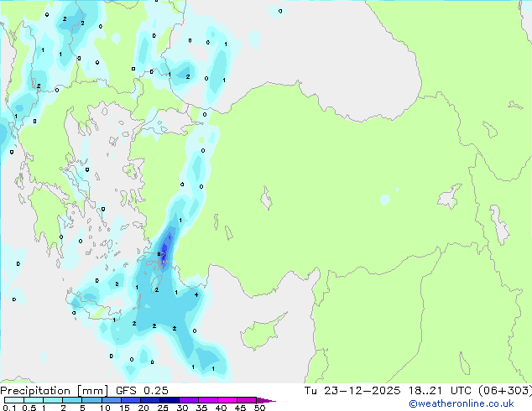
Task: Click the precipitation value '8' near the dark blue core
Action: 159,254
